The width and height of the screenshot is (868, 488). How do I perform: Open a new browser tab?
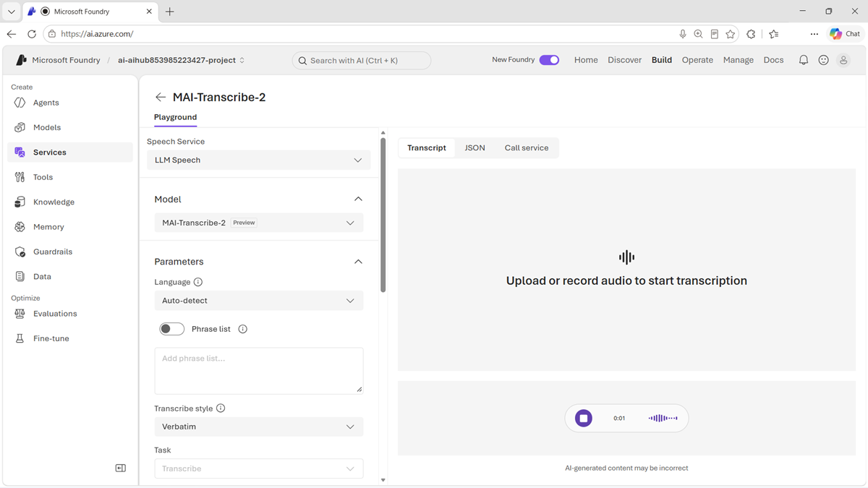[x=170, y=12]
